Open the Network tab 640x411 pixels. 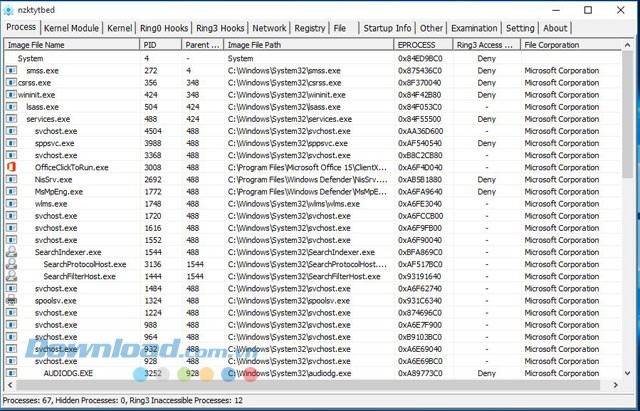click(x=269, y=28)
